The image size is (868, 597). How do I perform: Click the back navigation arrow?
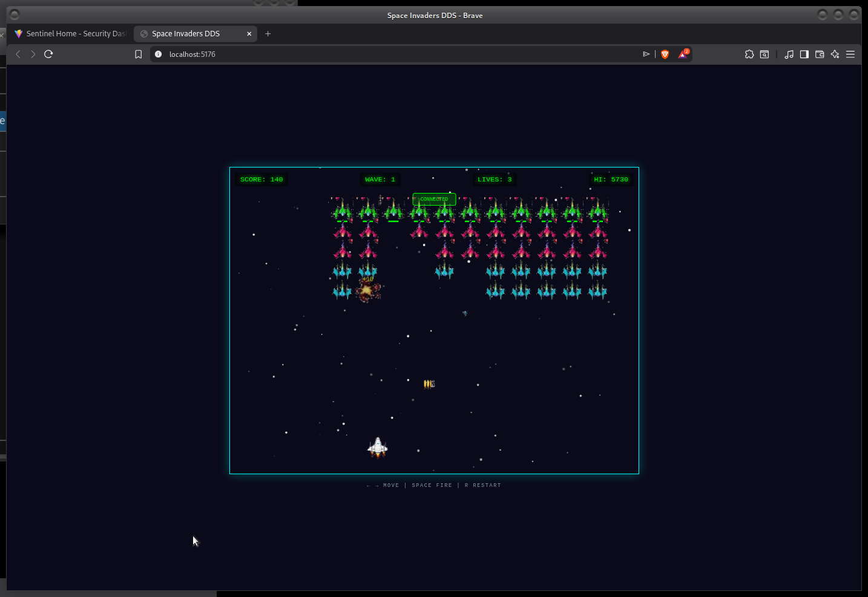(x=18, y=54)
